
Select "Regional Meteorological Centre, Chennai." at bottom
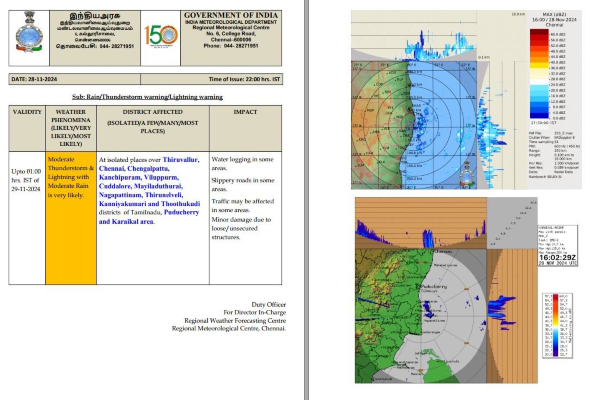(x=229, y=328)
